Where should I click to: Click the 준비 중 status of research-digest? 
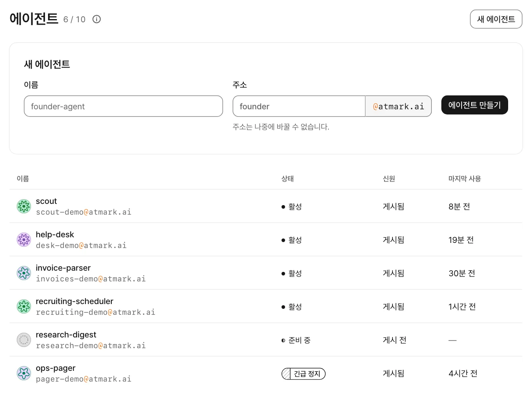[x=296, y=340]
